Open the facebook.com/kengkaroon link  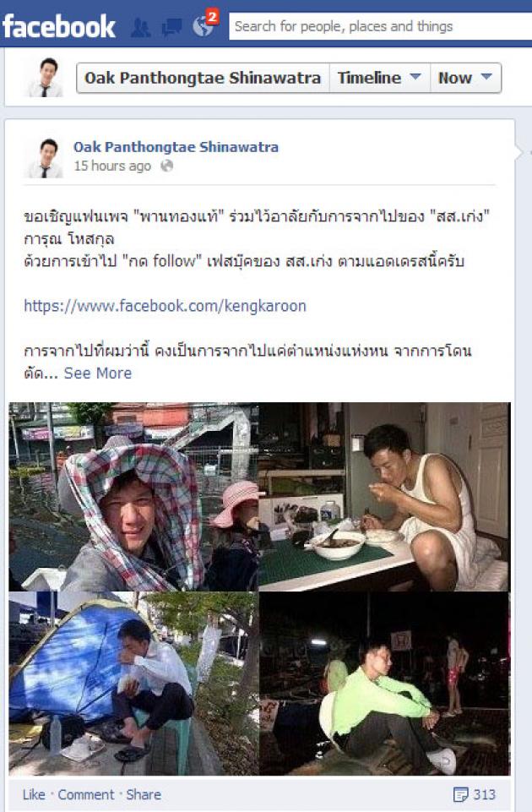tap(165, 306)
